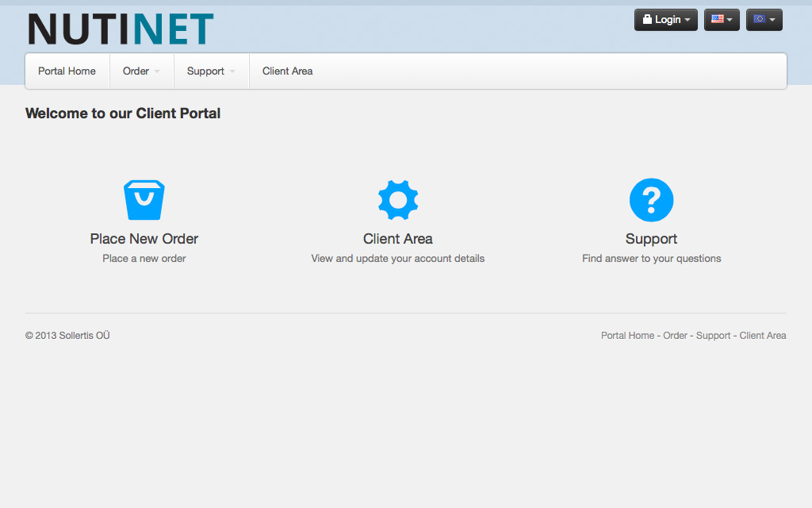Click the Place New Order heading
Image resolution: width=812 pixels, height=508 pixels.
[144, 239]
